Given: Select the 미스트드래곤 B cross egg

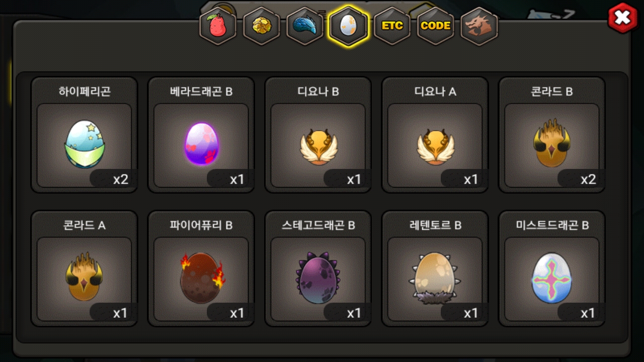Looking at the screenshot, I should [551, 278].
